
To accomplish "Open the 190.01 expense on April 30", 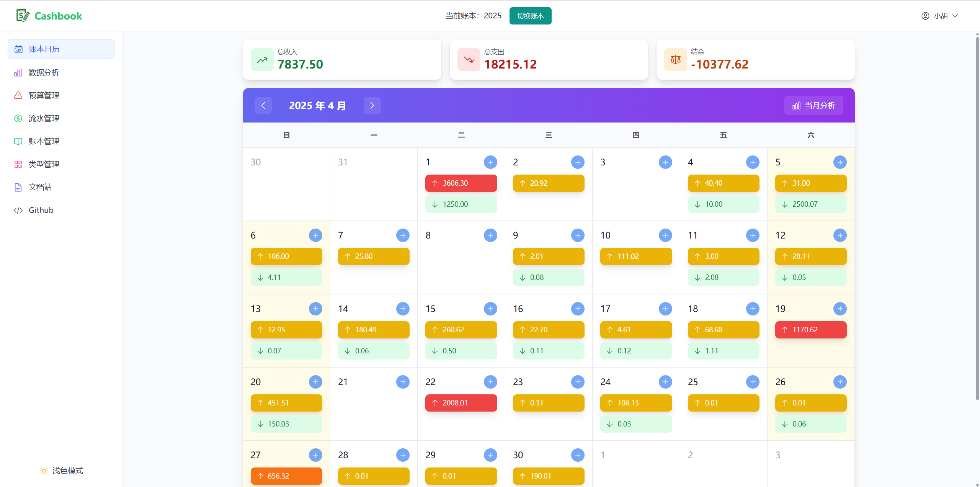I will (549, 476).
